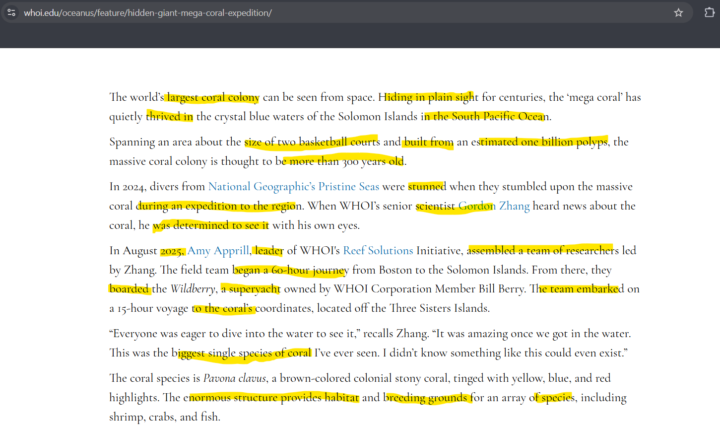Click the highlighted phrase "thrived in"
Image resolution: width=720 pixels, height=425 pixels.
click(169, 117)
